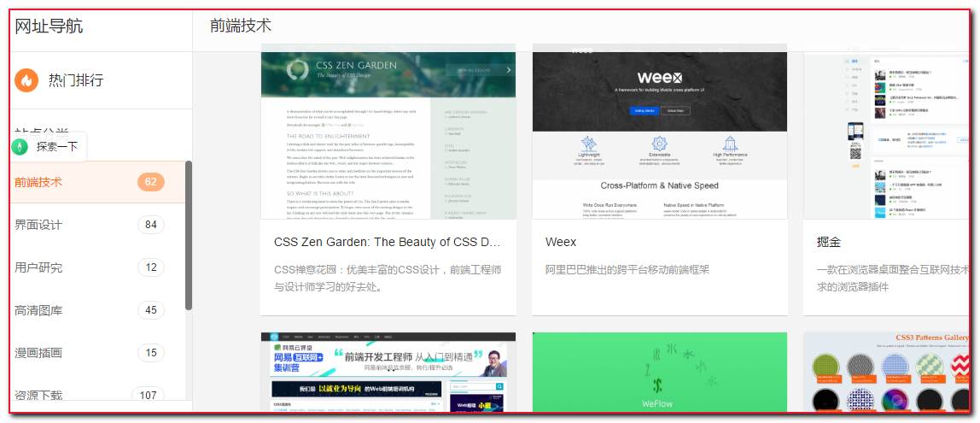Click the orange flame hot ranking icon

coord(26,80)
